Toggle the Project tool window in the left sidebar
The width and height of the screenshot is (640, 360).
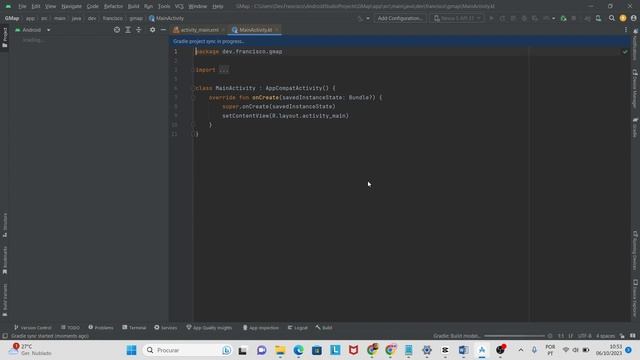click(x=4, y=37)
